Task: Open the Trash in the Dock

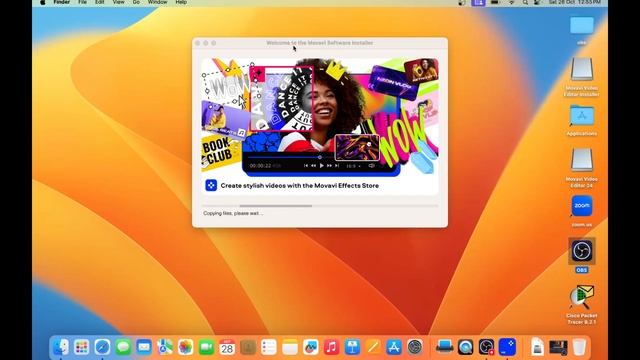Action: click(x=579, y=347)
